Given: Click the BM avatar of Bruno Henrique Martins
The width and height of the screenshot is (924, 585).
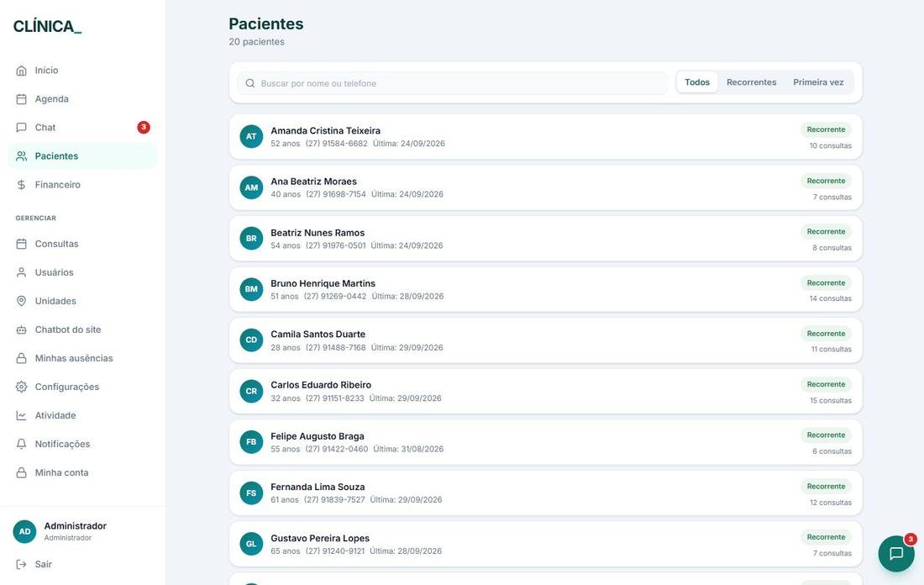Looking at the screenshot, I should point(251,289).
